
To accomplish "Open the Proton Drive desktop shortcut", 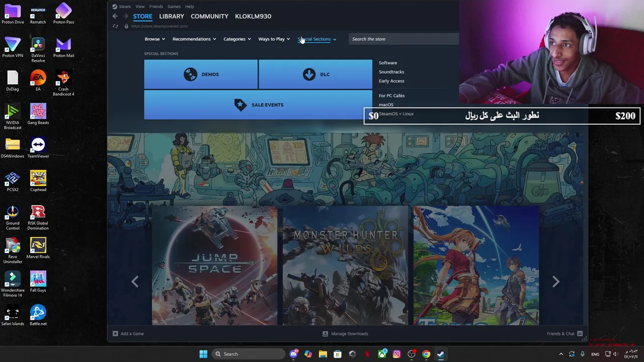I will click(x=13, y=14).
